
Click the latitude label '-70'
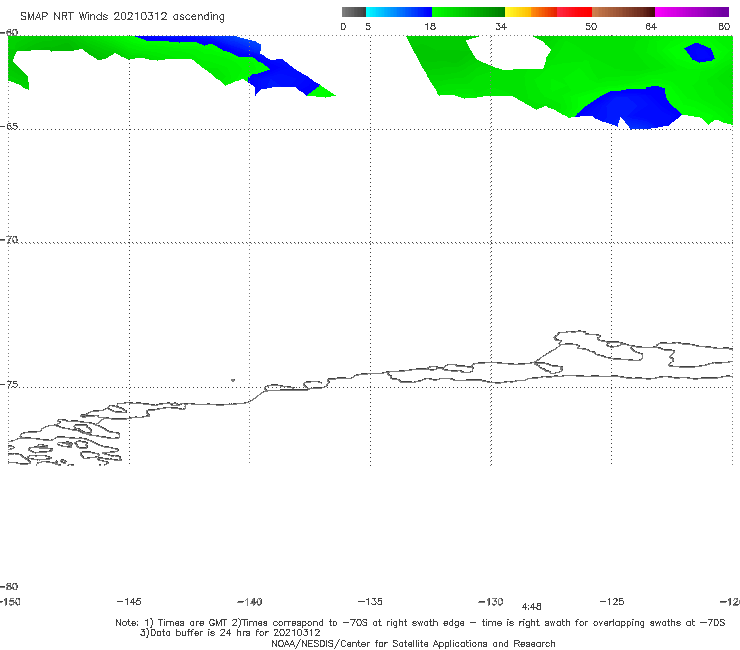coord(9,239)
